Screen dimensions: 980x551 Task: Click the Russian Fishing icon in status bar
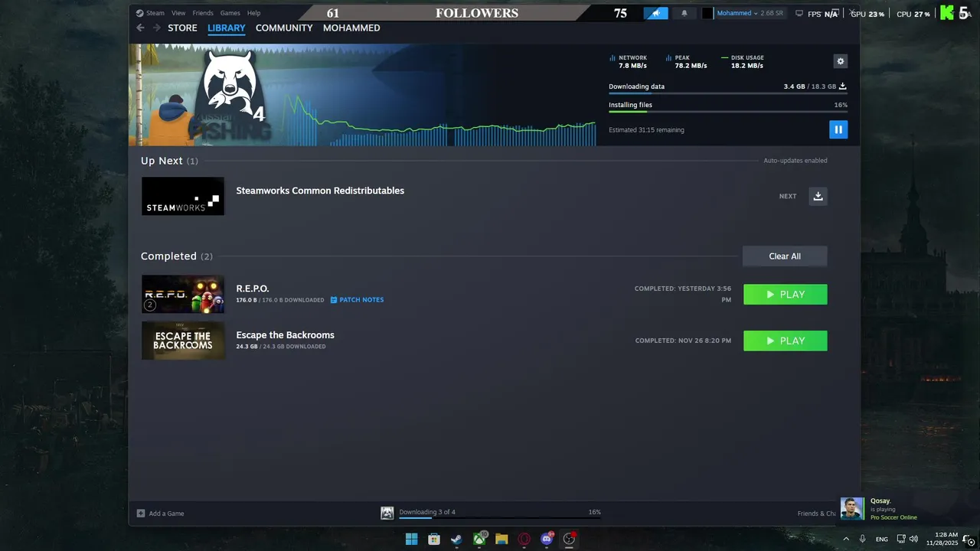pos(387,513)
